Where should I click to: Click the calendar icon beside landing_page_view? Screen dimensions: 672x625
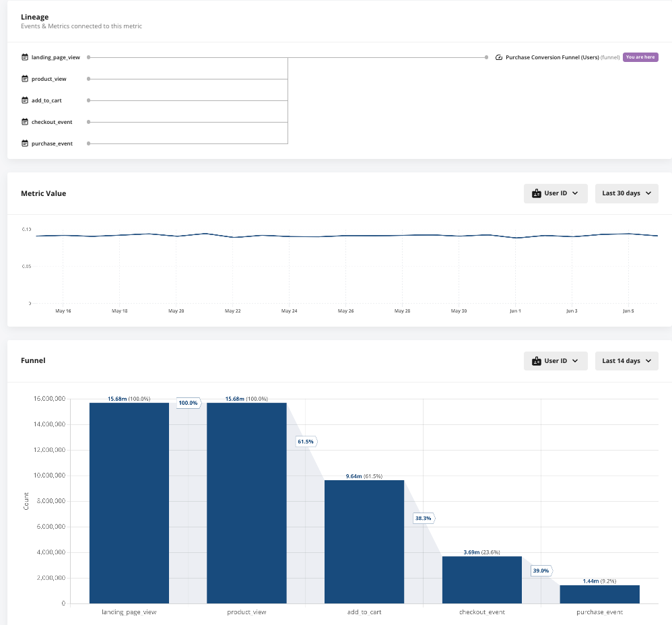tap(24, 57)
